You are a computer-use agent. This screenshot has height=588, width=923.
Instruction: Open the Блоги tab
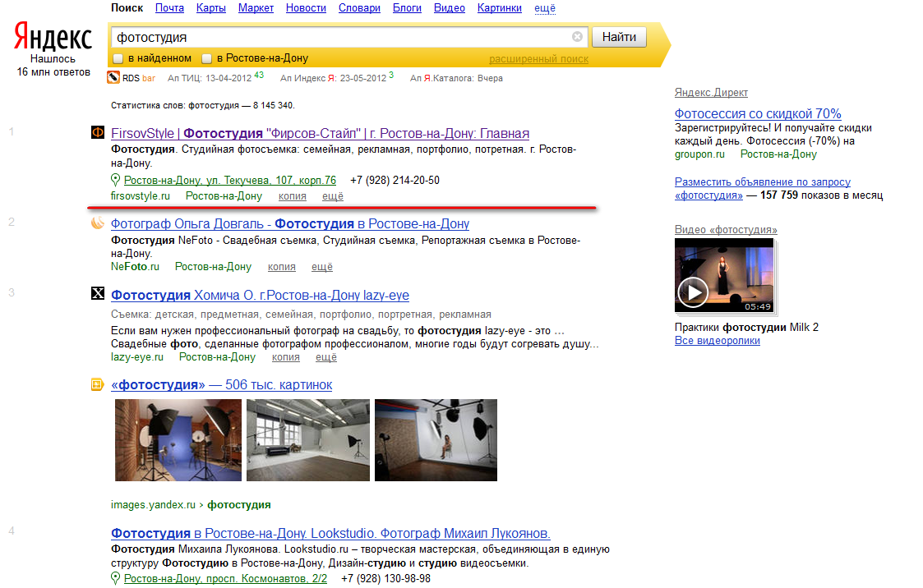(x=408, y=8)
